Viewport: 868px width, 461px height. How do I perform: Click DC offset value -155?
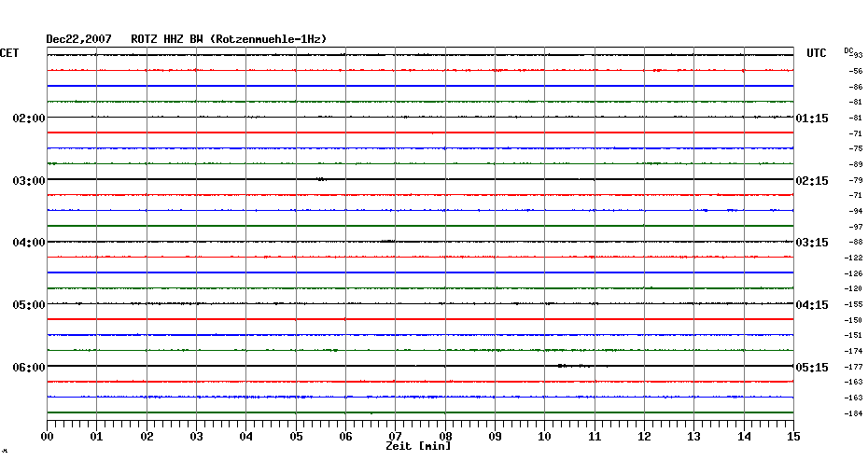click(854, 305)
